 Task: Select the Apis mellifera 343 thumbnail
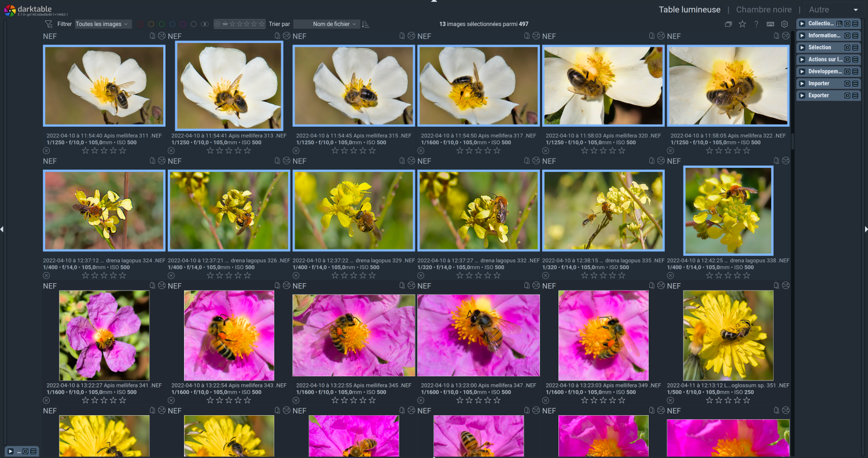(229, 335)
